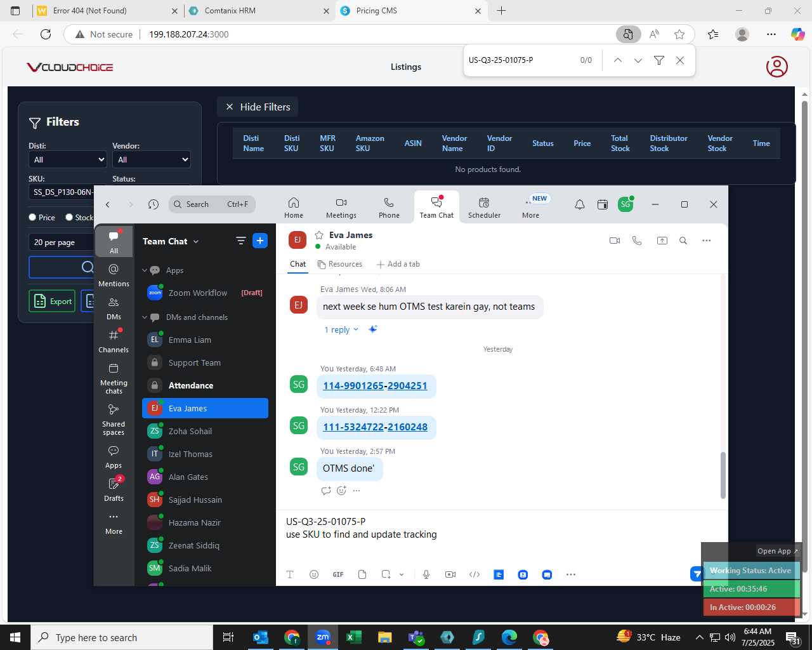Click Hide Filters button
Image resolution: width=812 pixels, height=650 pixels.
(x=258, y=107)
